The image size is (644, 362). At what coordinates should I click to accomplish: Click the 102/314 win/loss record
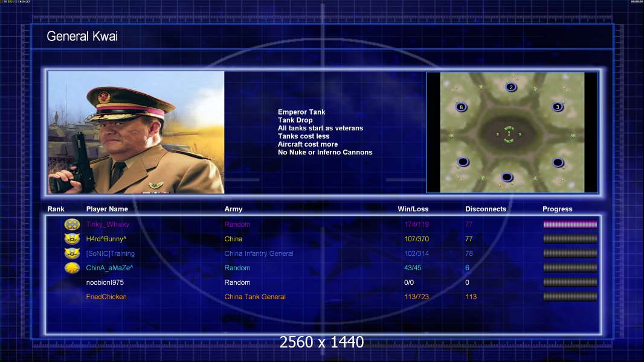tap(416, 253)
